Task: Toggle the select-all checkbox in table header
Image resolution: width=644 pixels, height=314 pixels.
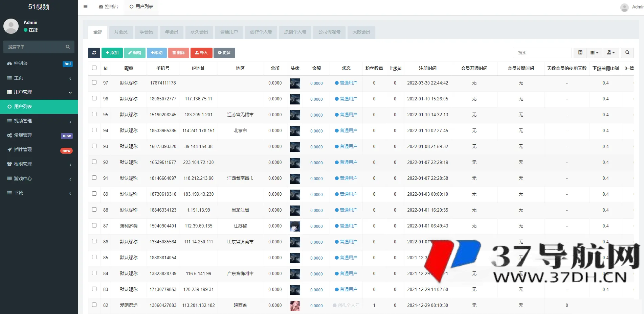Action: [94, 68]
